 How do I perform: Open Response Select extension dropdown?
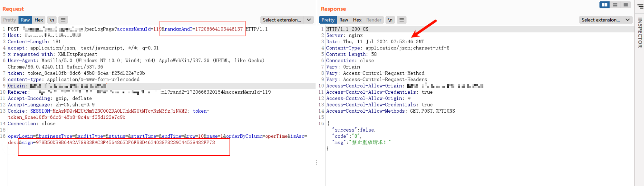[600, 20]
